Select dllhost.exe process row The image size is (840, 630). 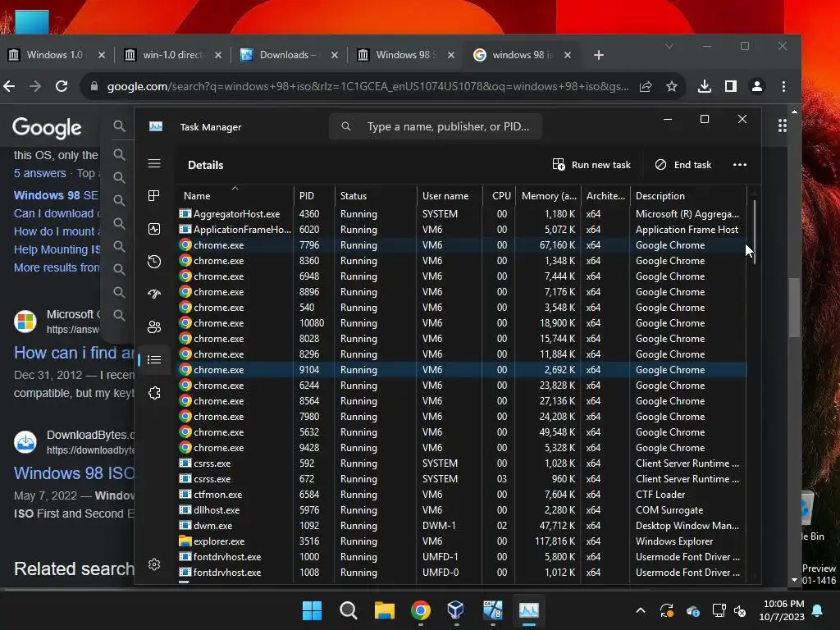coord(462,509)
